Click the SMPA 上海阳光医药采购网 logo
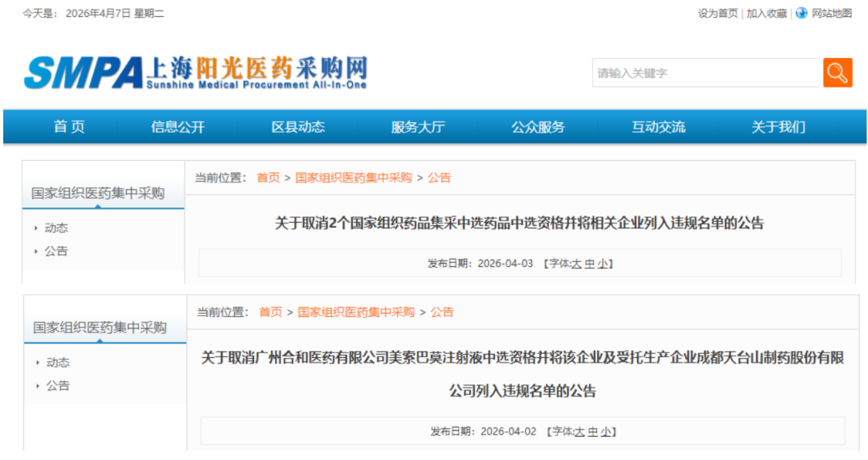The height and width of the screenshot is (460, 868). coord(195,73)
